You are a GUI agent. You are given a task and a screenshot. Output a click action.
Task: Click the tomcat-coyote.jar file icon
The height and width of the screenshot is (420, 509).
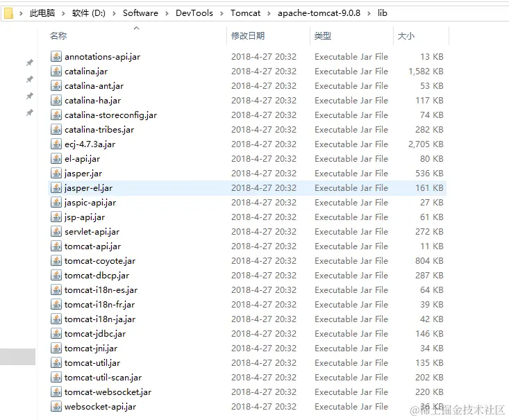[56, 261]
